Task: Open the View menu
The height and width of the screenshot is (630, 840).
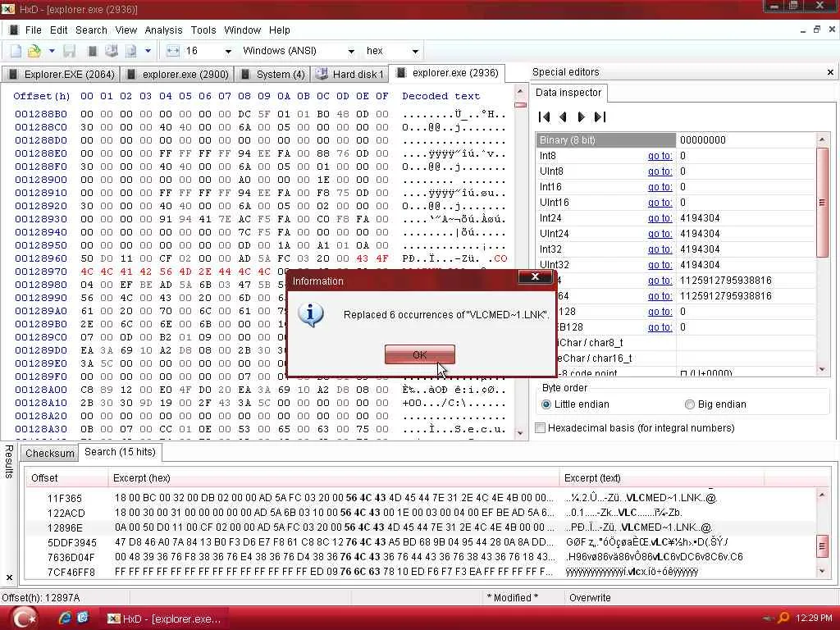Action: (x=126, y=30)
